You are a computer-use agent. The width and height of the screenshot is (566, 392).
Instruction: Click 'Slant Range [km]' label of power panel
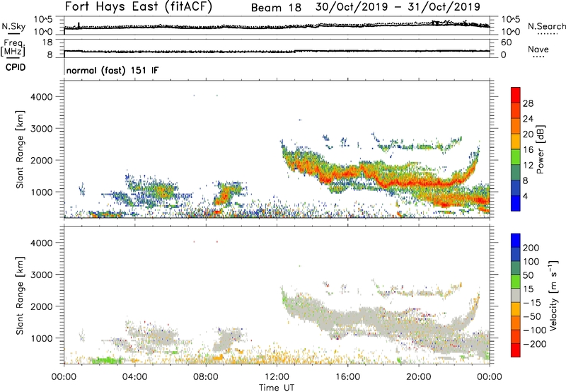pyautogui.click(x=20, y=149)
